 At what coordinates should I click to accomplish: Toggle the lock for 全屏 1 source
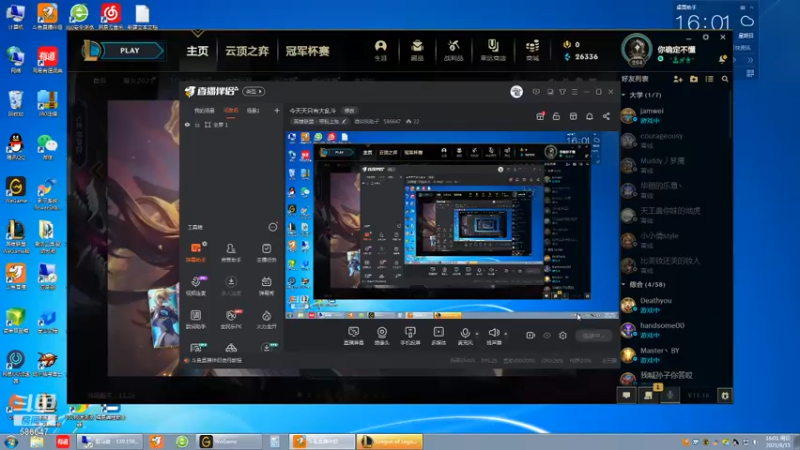click(x=197, y=125)
